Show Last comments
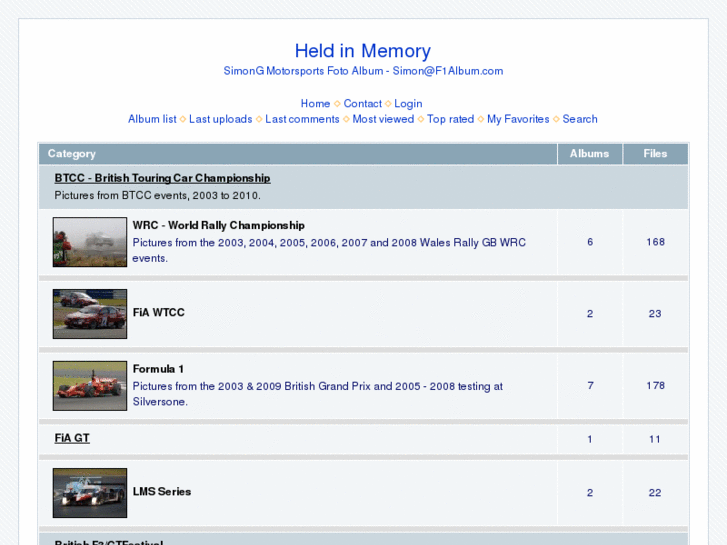Screen dimensions: 727x545 [x=302, y=119]
